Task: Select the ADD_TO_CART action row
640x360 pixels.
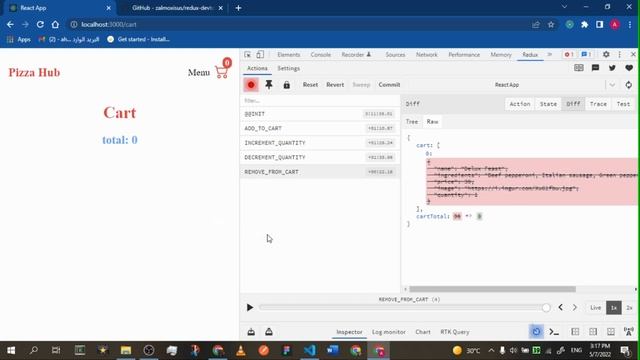Action: 320,129
